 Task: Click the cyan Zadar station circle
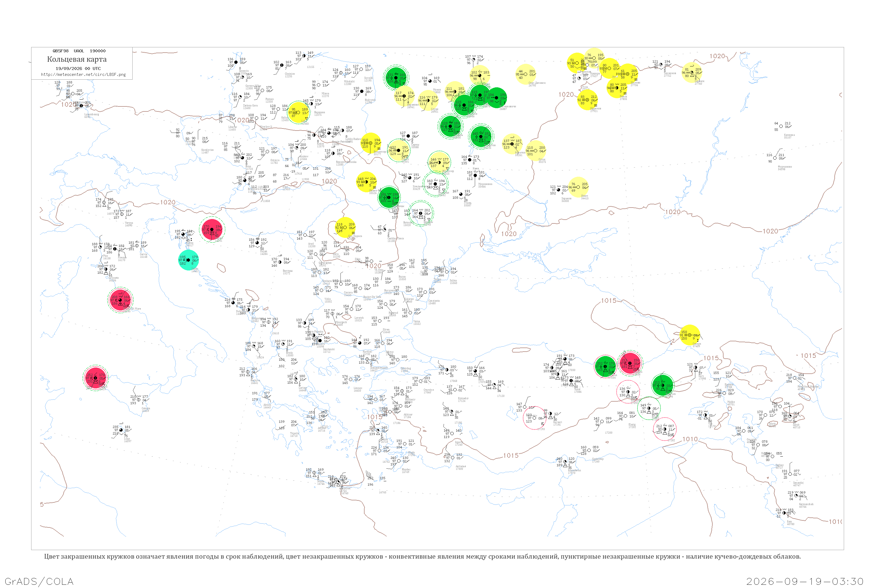pos(189,260)
